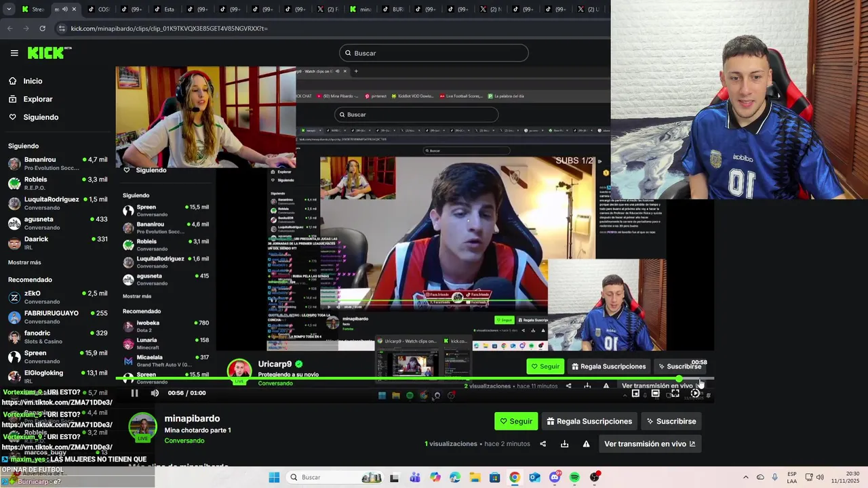868x488 pixels.
Task: Open Microsoft Teams from taskbar
Action: (415, 477)
